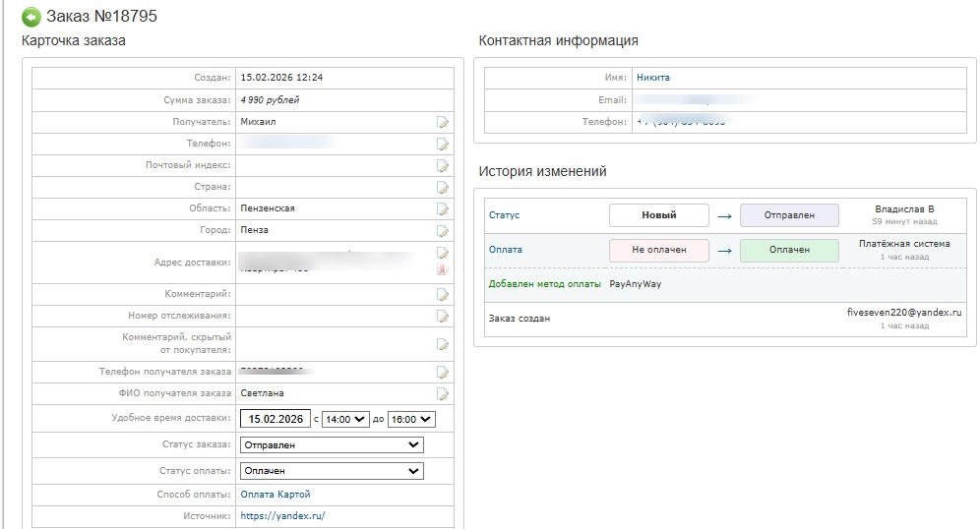Edit the Комментарий field with pencil icon
This screenshot has width=980, height=529.
[443, 294]
